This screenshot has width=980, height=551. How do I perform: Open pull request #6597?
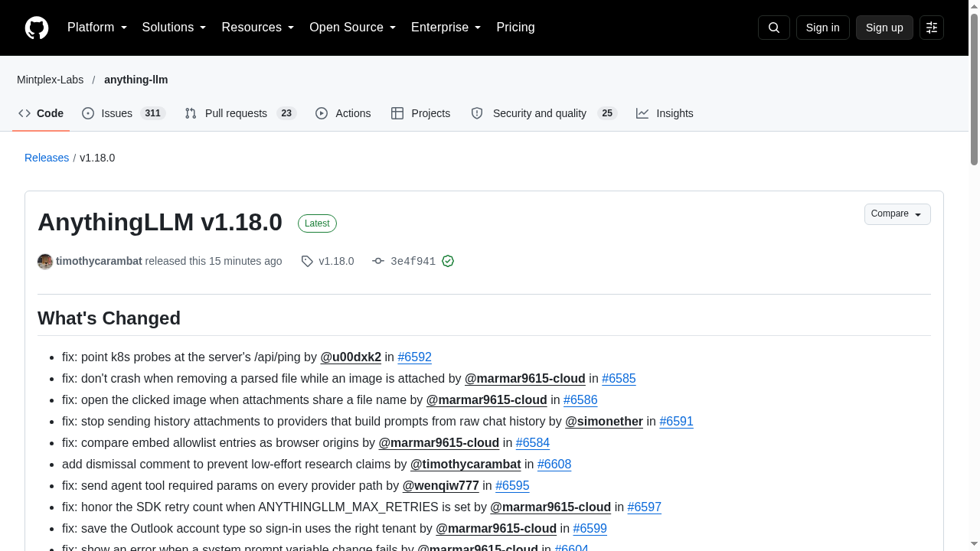(645, 507)
